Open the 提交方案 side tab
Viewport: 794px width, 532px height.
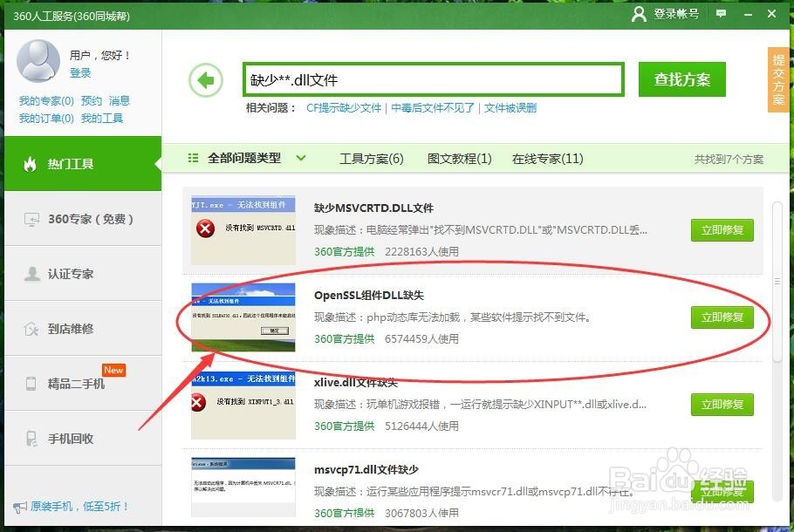coord(778,79)
